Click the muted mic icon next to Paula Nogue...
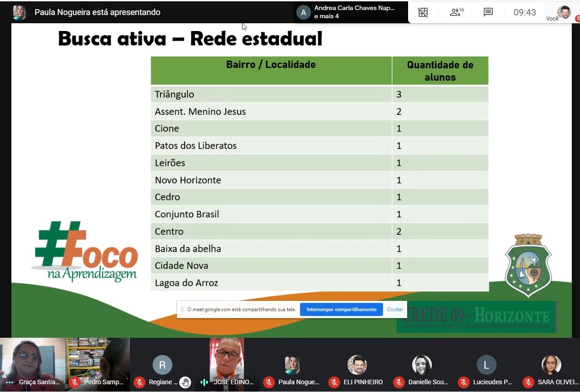The image size is (580, 392). [269, 382]
